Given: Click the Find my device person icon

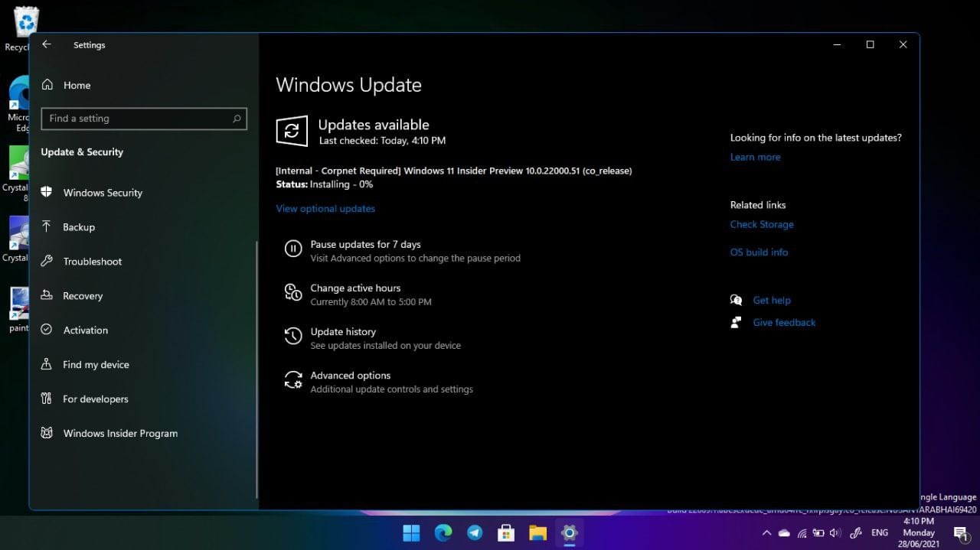Looking at the screenshot, I should pyautogui.click(x=47, y=364).
